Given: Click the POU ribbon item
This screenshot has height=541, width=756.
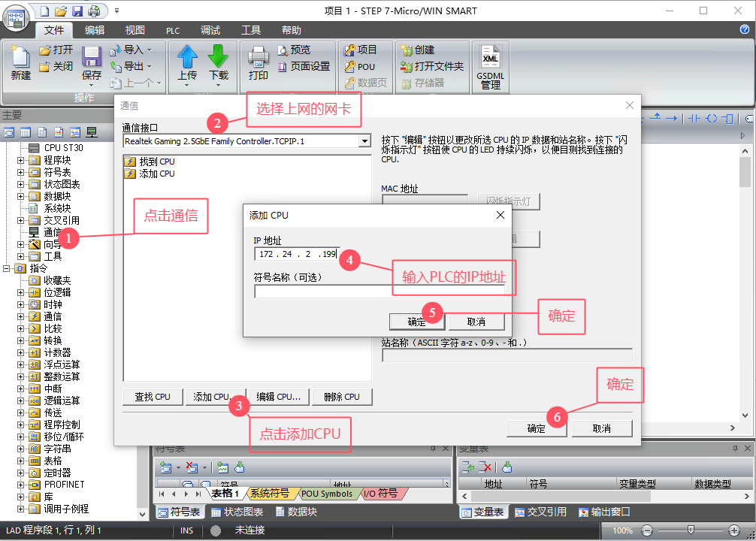Looking at the screenshot, I should tap(360, 67).
